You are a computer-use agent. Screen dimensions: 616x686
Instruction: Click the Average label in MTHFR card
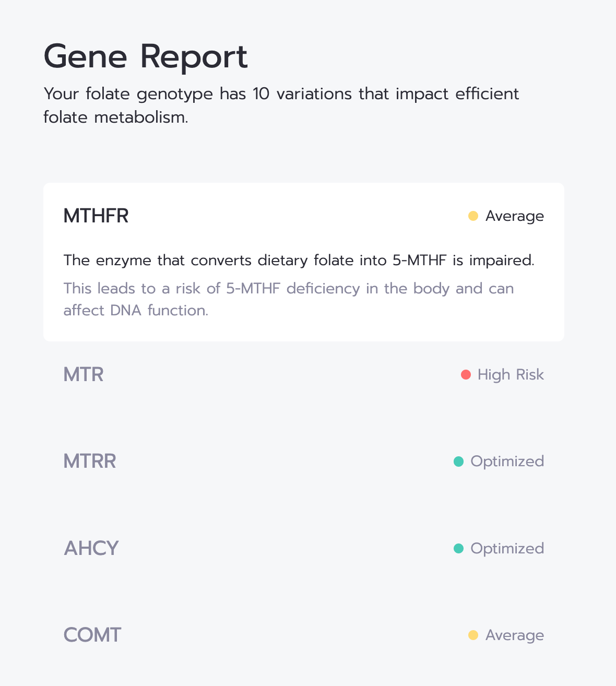(514, 216)
